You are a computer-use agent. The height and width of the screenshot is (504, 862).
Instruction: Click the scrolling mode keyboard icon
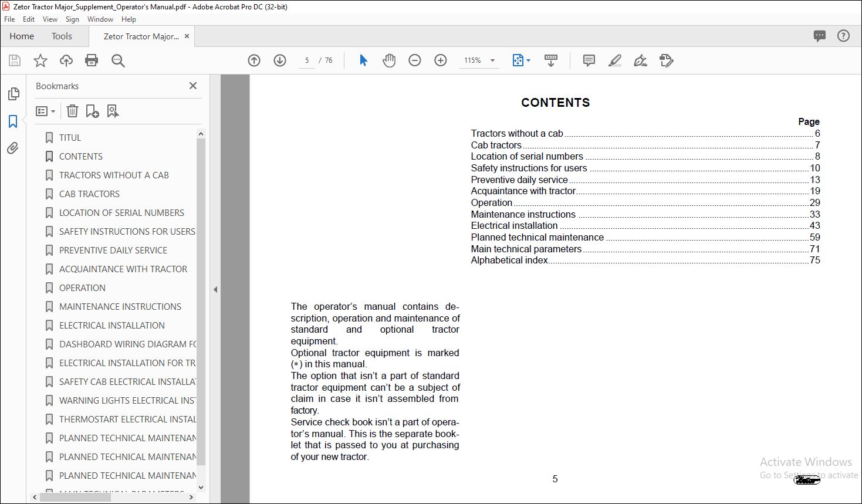(x=551, y=60)
